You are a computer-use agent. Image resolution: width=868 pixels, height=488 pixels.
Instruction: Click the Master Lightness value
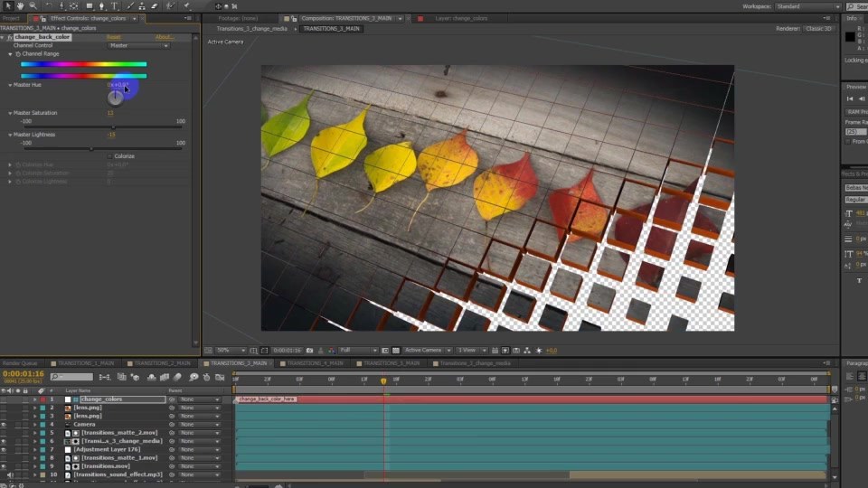coord(111,135)
